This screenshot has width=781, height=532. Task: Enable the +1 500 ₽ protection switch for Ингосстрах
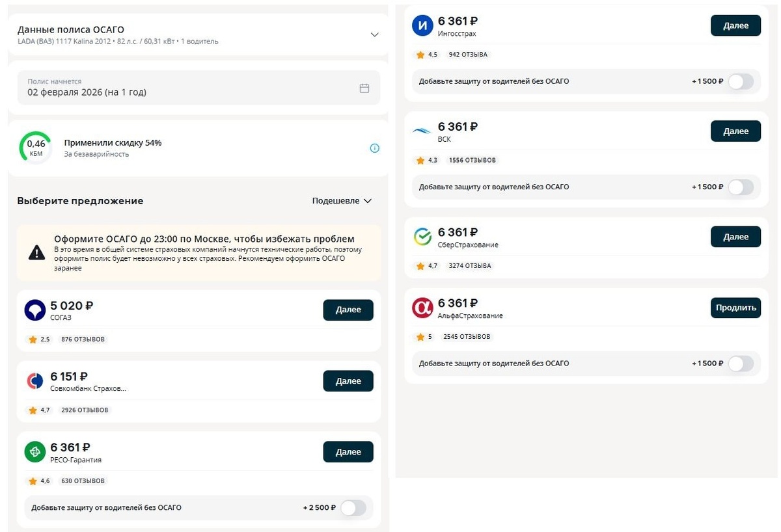point(741,81)
